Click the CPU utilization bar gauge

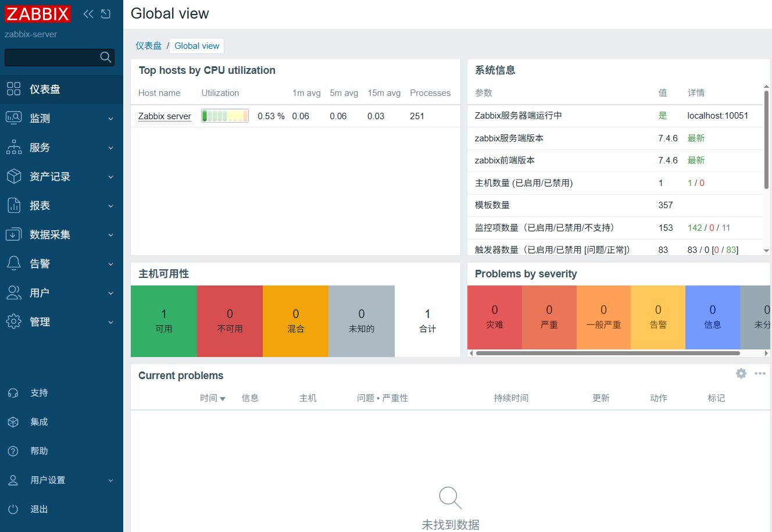(225, 116)
